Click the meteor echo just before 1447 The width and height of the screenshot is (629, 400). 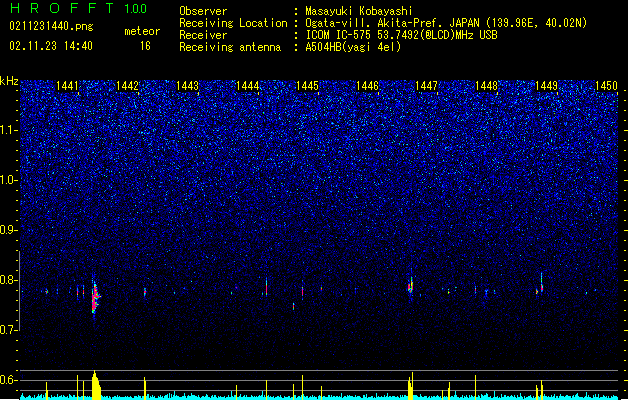coord(410,284)
